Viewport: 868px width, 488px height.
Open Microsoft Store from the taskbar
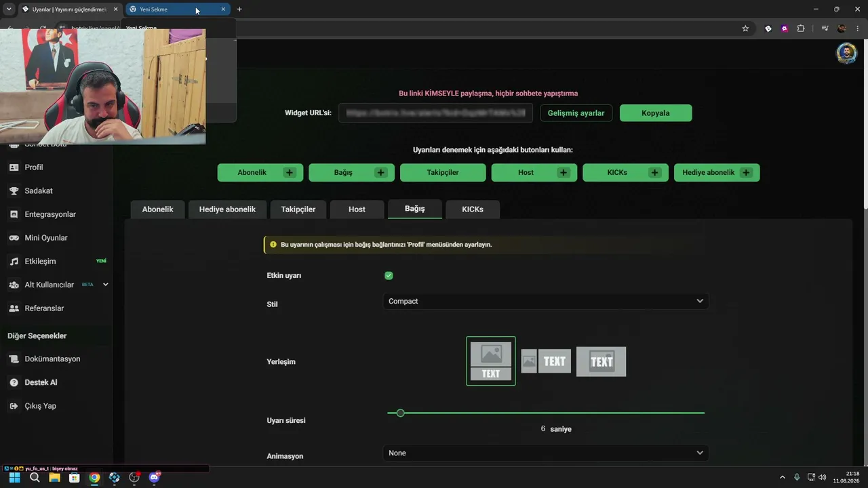click(74, 478)
